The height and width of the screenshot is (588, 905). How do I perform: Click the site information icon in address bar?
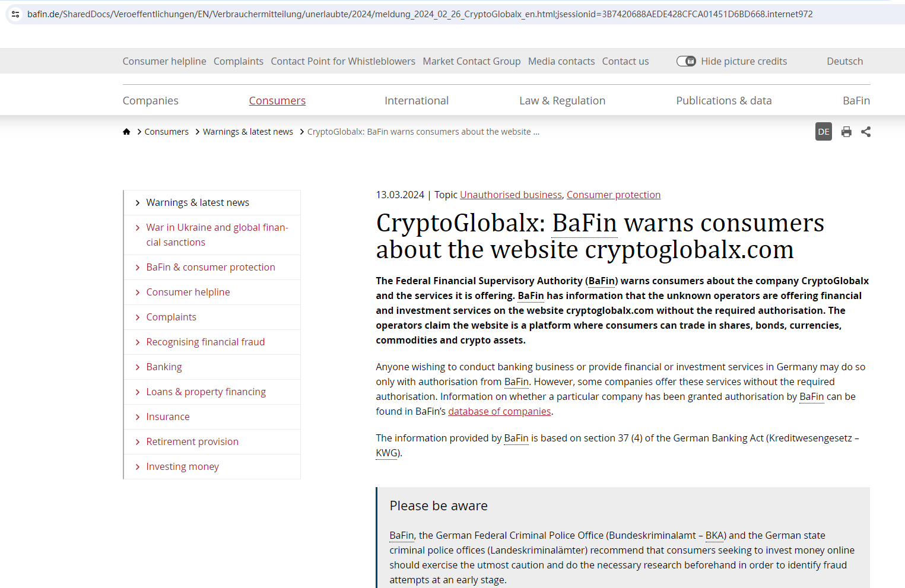pos(15,14)
